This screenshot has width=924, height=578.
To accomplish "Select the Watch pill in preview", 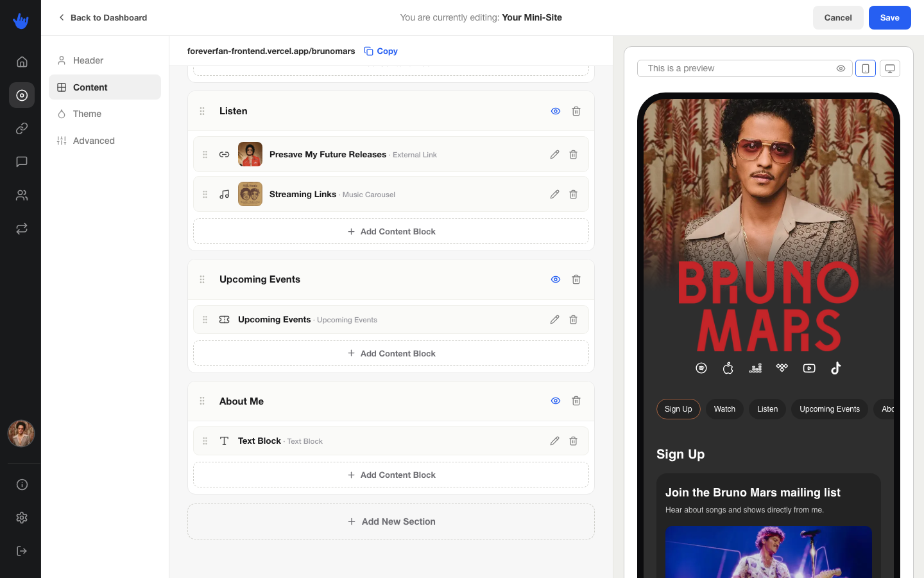I will (x=724, y=409).
